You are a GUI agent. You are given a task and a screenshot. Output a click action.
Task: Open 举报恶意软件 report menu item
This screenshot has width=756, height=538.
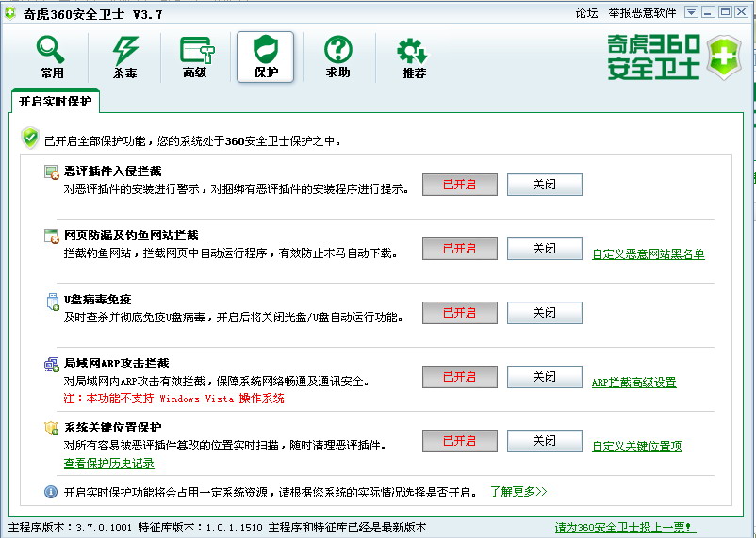642,13
